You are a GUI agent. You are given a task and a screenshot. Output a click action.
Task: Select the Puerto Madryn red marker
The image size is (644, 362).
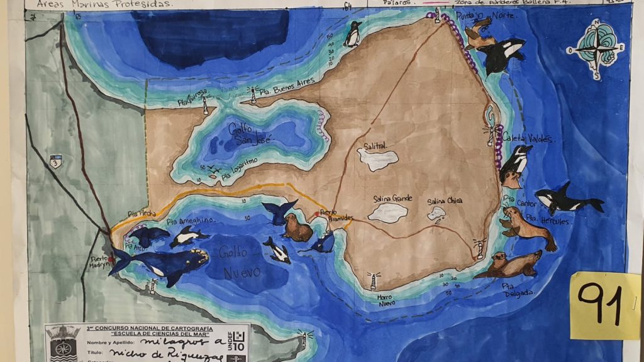click(111, 258)
